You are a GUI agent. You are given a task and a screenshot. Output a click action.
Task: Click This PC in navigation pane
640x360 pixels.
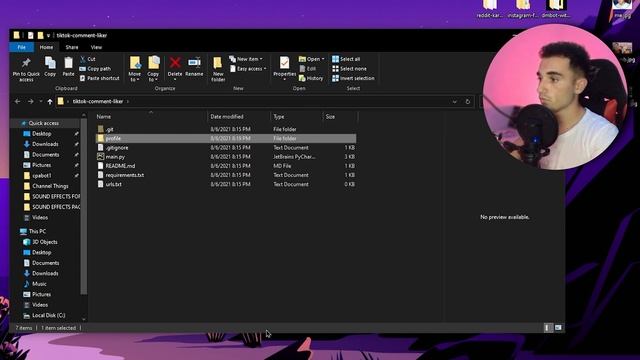(x=37, y=231)
